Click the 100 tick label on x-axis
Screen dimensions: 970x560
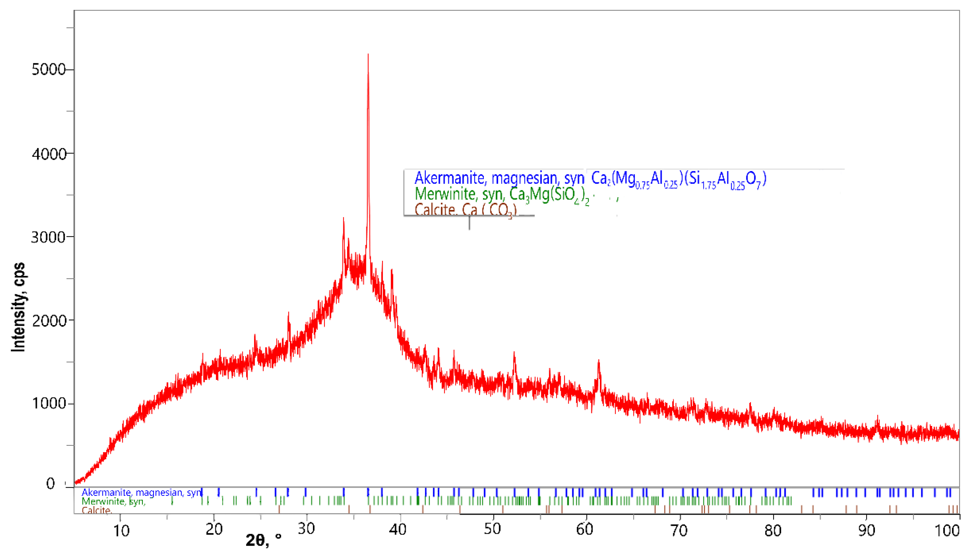point(947,531)
